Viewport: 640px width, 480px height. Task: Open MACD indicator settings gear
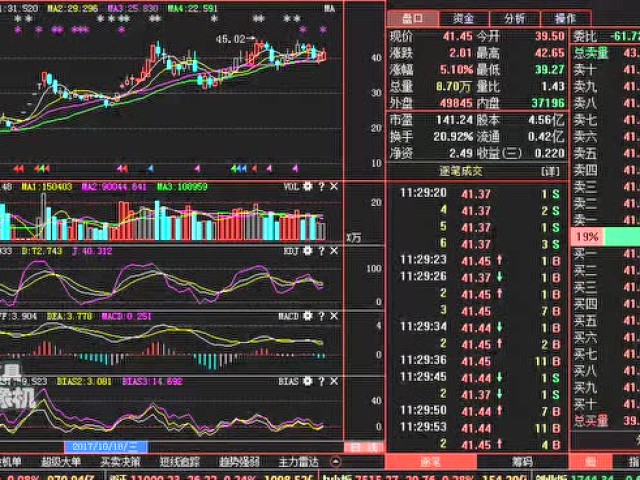[x=308, y=316]
